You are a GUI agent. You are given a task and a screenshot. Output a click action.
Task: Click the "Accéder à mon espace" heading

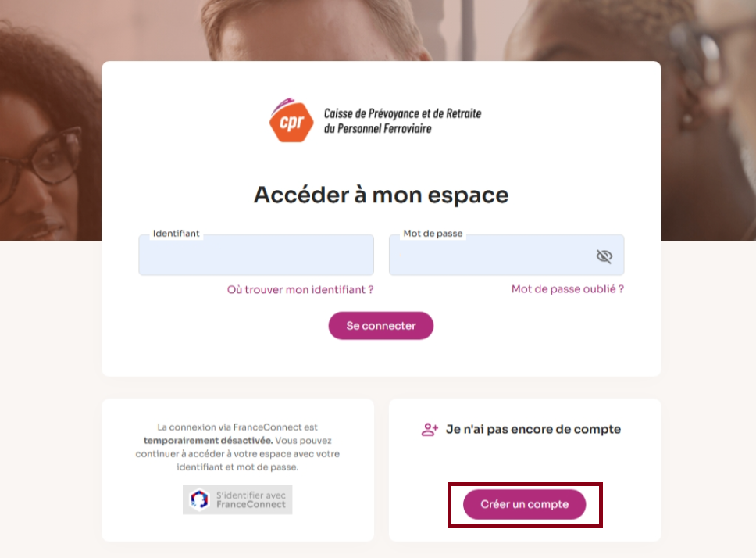pyautogui.click(x=381, y=195)
